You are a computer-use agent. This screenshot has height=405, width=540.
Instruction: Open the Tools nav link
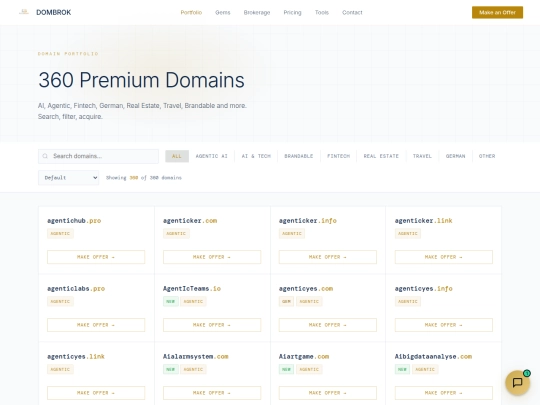pyautogui.click(x=322, y=12)
